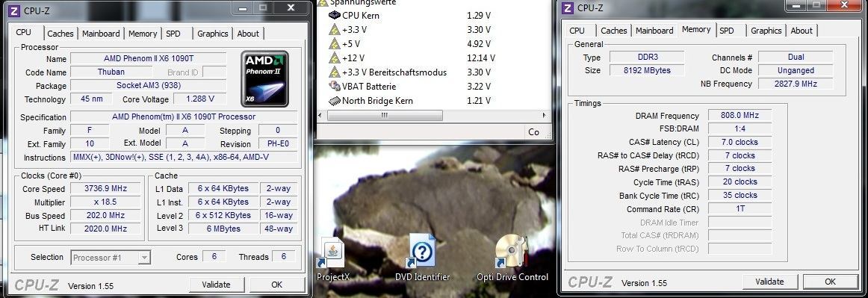868x298 pixels.
Task: Click the CPU-Z icon in right window title bar
Action: coord(567,7)
